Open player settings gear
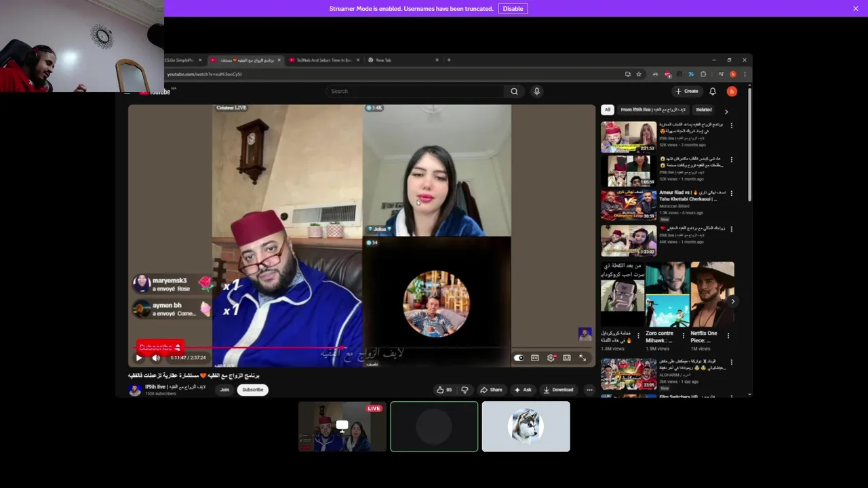This screenshot has width=868, height=488. click(x=551, y=358)
